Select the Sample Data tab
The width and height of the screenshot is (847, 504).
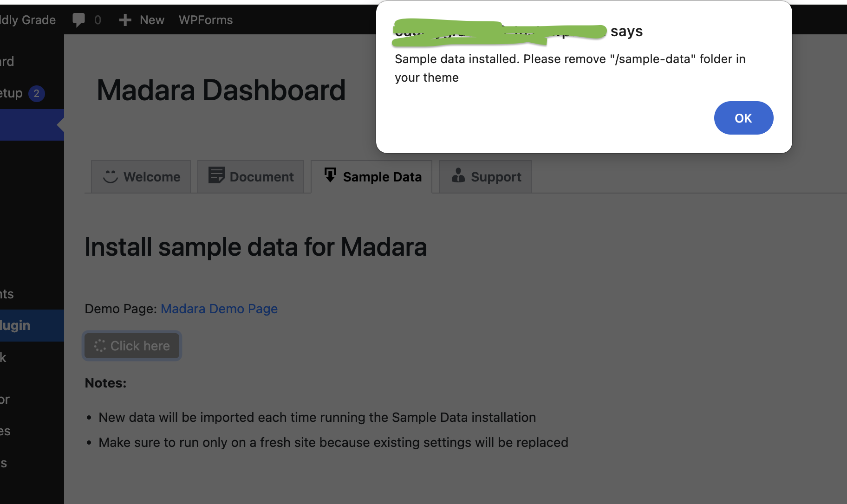click(x=371, y=177)
